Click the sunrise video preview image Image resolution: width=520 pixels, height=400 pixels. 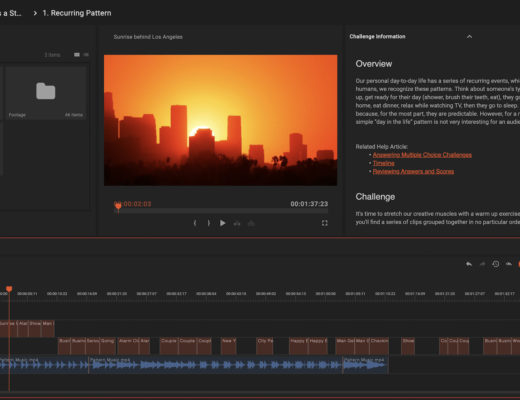pyautogui.click(x=220, y=120)
